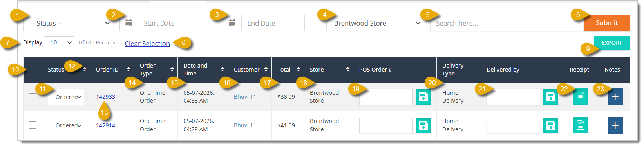Save POS Order # for order 142914
The width and height of the screenshot is (644, 147).
(x=423, y=125)
